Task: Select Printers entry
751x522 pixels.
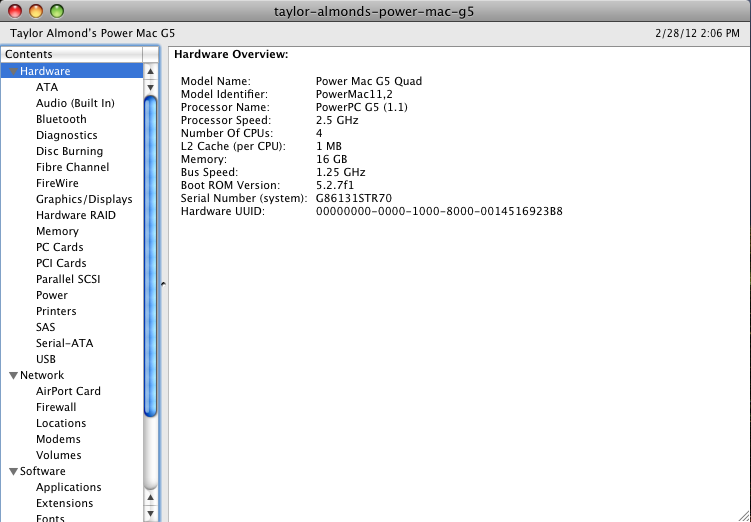Action: [x=56, y=311]
